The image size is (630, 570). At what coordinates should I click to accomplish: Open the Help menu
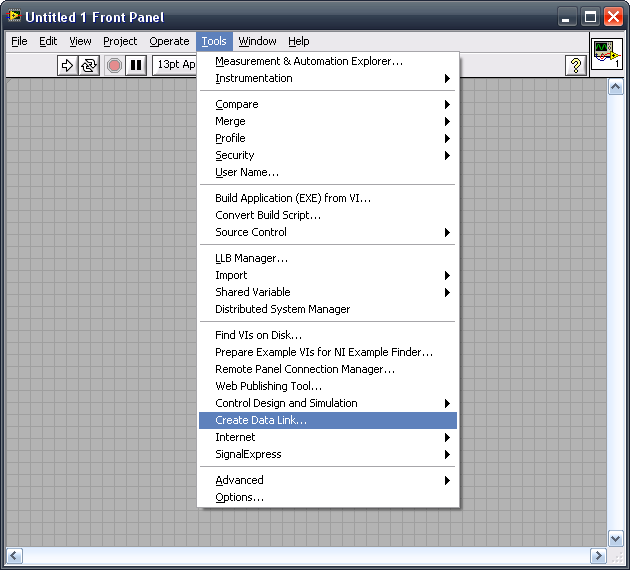[299, 41]
